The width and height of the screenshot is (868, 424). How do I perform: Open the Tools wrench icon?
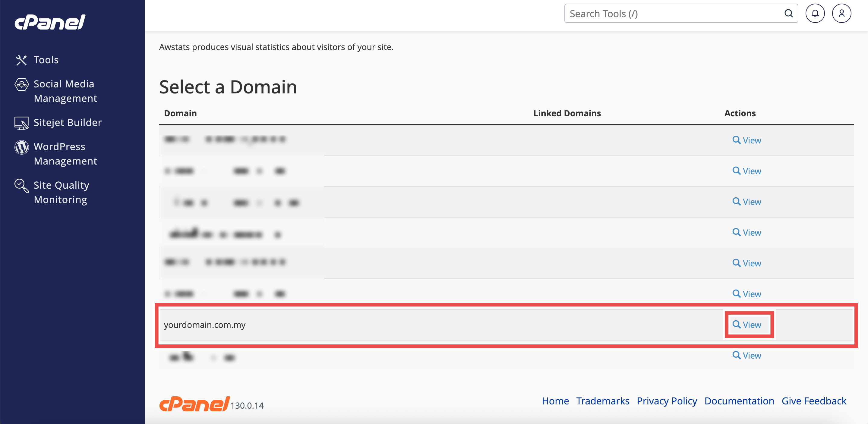[21, 60]
